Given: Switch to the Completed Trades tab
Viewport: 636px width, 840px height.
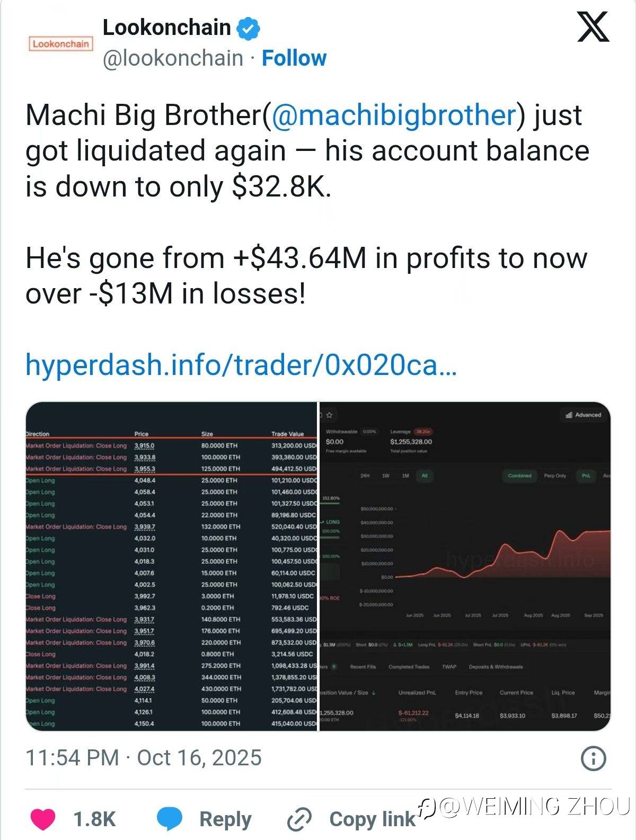Looking at the screenshot, I should click(x=409, y=667).
